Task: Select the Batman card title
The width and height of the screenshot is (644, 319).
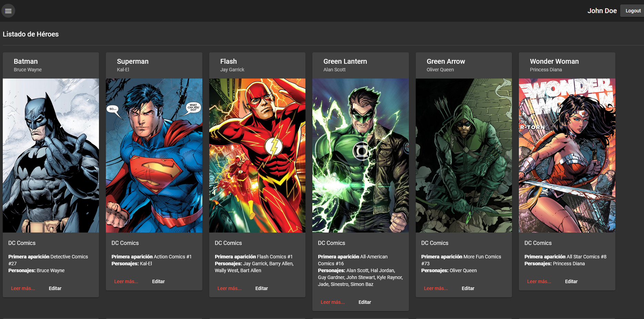Action: (26, 61)
